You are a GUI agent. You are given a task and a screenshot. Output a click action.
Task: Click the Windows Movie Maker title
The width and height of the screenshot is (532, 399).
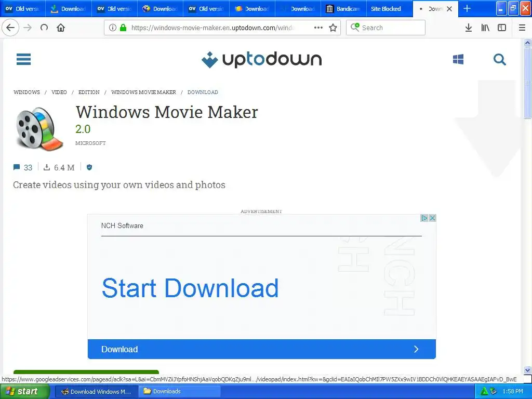pyautogui.click(x=167, y=112)
